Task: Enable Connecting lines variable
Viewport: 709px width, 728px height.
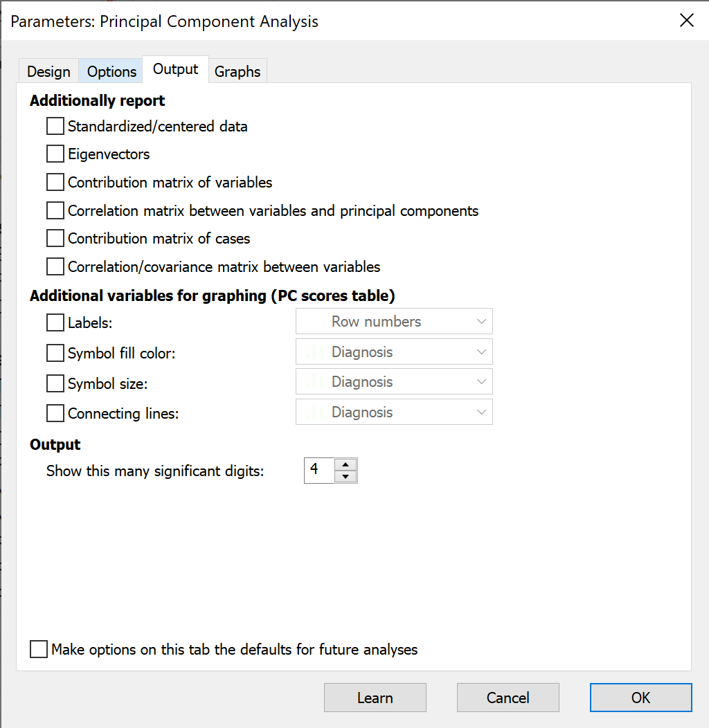Action: coord(55,414)
